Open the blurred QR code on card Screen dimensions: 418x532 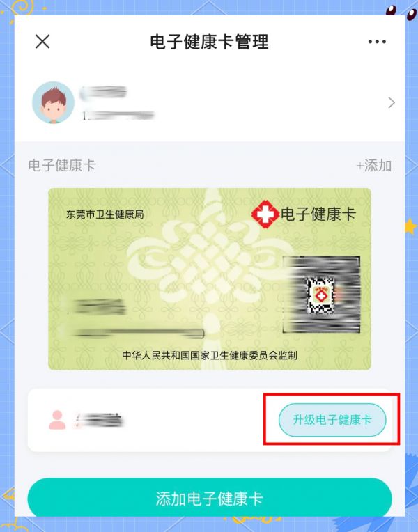coord(321,295)
